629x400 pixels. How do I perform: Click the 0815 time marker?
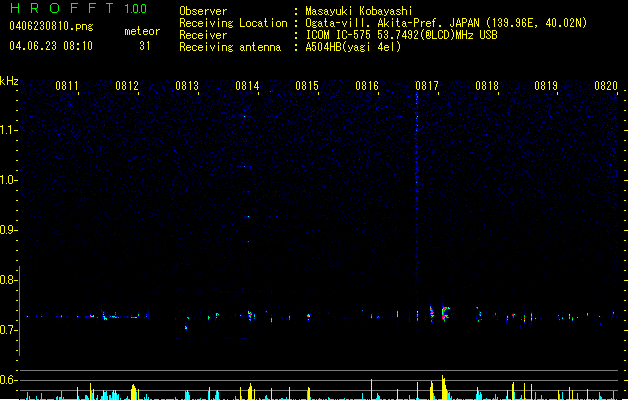pyautogui.click(x=307, y=86)
